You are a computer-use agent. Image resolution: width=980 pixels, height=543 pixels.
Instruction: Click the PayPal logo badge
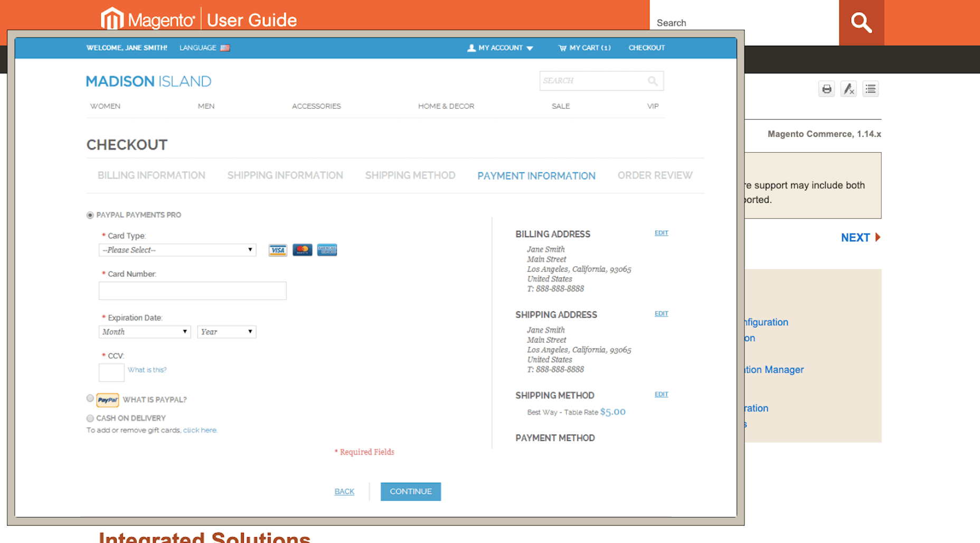[108, 400]
